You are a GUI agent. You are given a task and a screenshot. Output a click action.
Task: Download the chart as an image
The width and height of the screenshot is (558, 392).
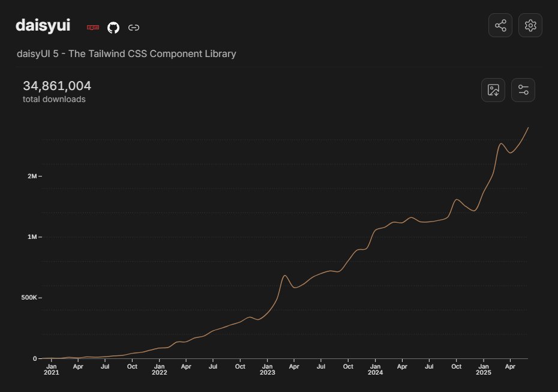point(493,90)
